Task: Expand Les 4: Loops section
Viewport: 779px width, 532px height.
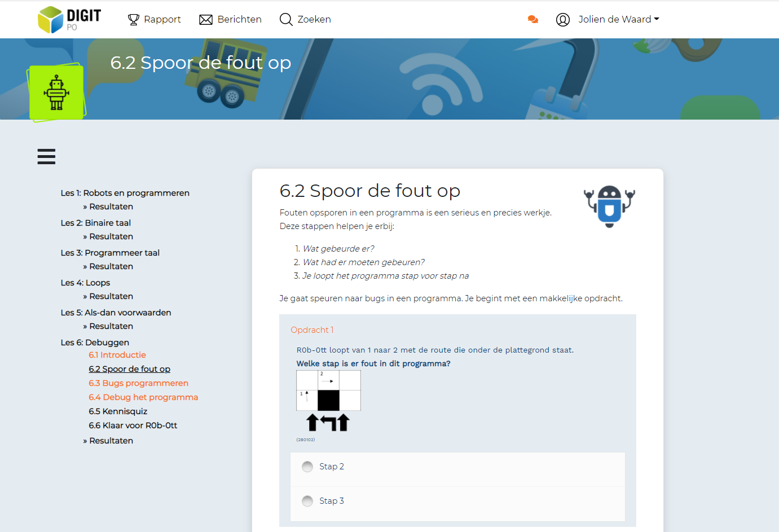Action: click(x=85, y=283)
